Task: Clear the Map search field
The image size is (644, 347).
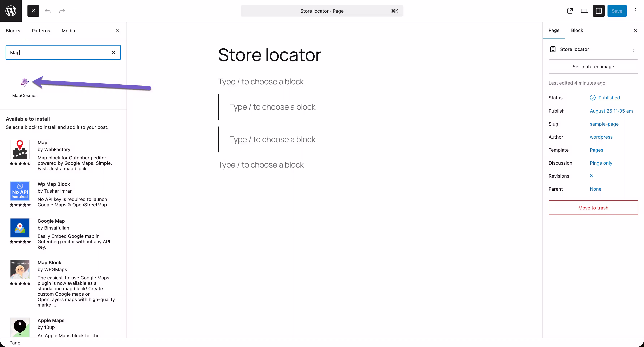Action: [x=113, y=52]
